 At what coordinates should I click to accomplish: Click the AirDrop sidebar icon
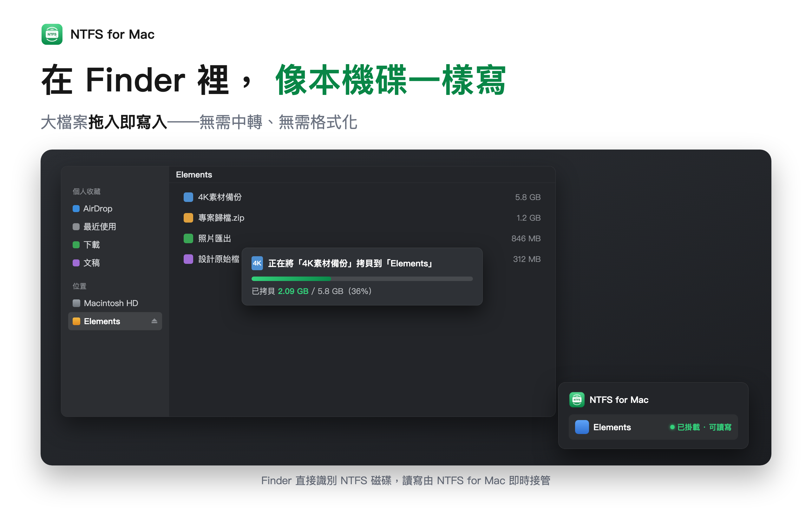point(76,209)
